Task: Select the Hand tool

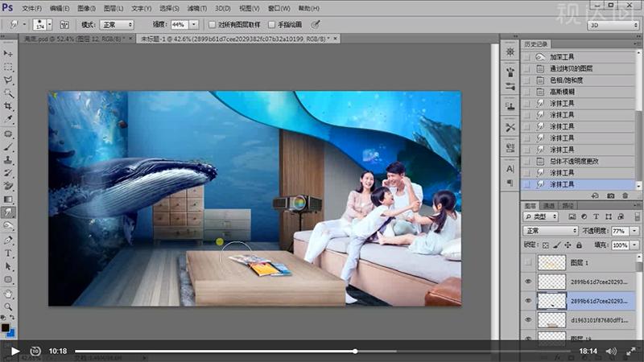Action: click(x=8, y=294)
